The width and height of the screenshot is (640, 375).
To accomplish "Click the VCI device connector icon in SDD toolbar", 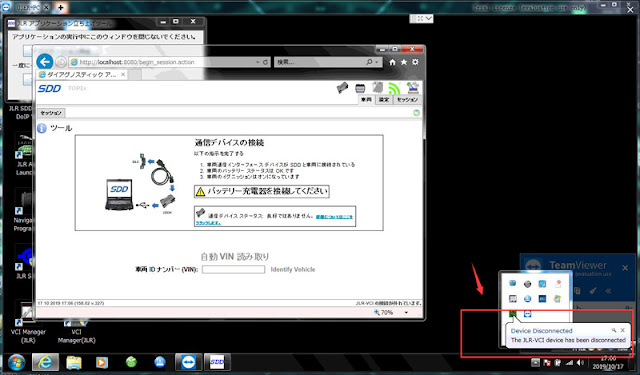I will pos(342,87).
